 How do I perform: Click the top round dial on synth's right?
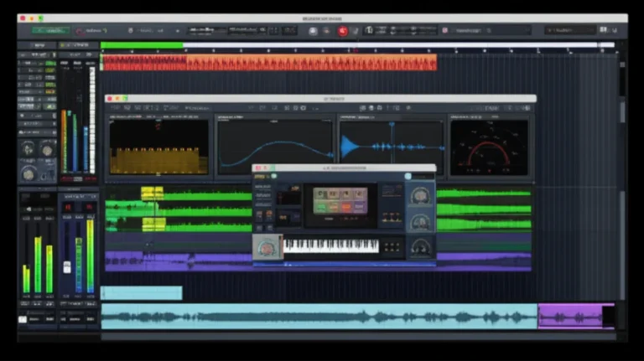coord(419,196)
